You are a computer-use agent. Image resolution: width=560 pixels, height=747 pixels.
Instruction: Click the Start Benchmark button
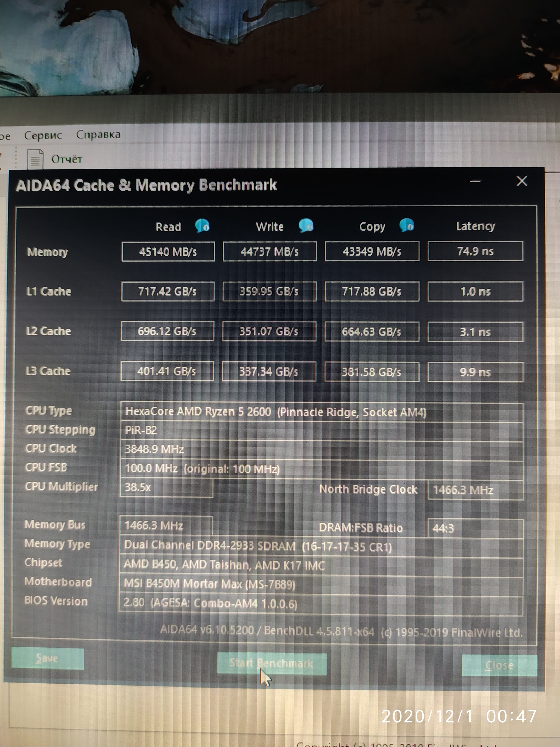[272, 663]
